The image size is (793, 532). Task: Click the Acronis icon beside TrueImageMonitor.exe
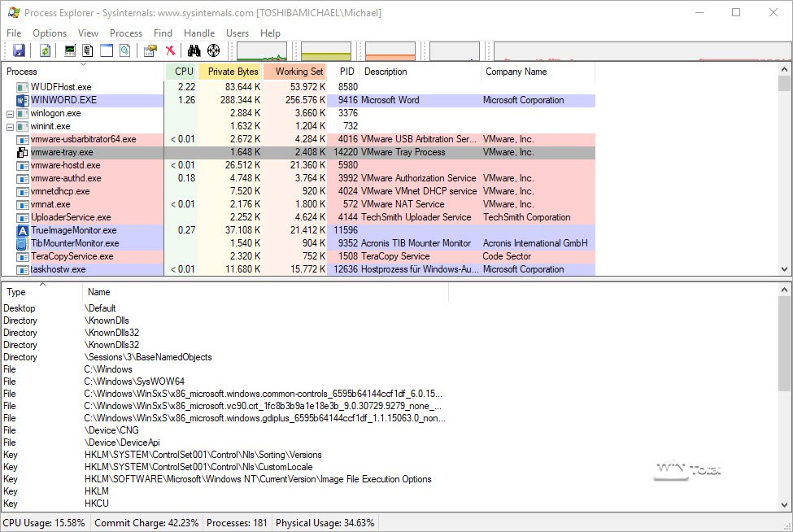point(22,230)
